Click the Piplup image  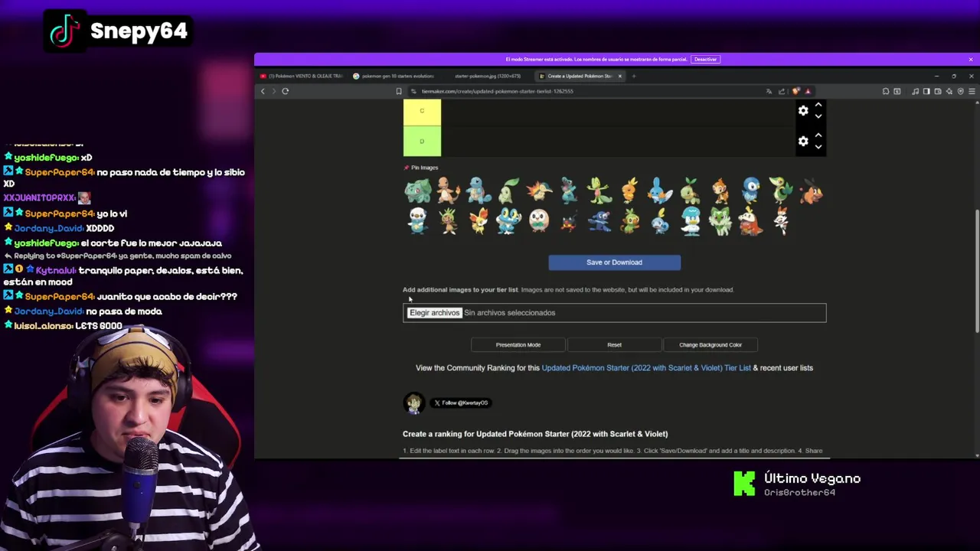click(x=751, y=191)
